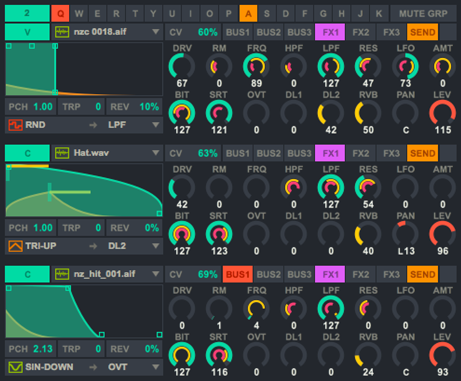Click REV field showing 10%

pos(134,107)
